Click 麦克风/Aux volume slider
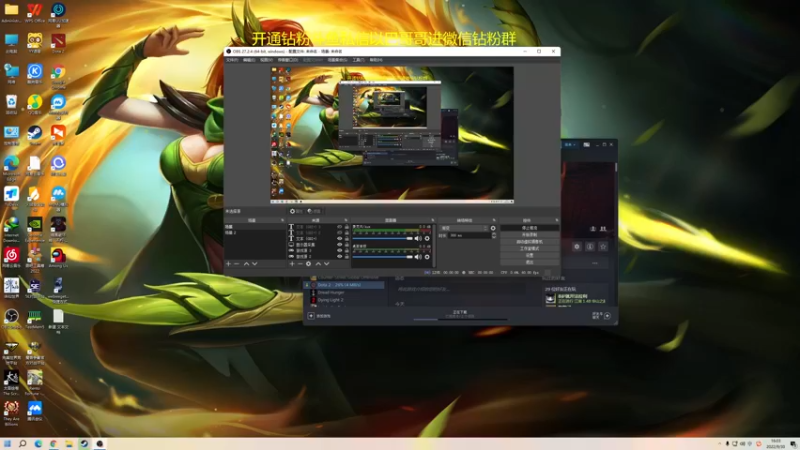Screen dimensions: 800x450 point(383,238)
